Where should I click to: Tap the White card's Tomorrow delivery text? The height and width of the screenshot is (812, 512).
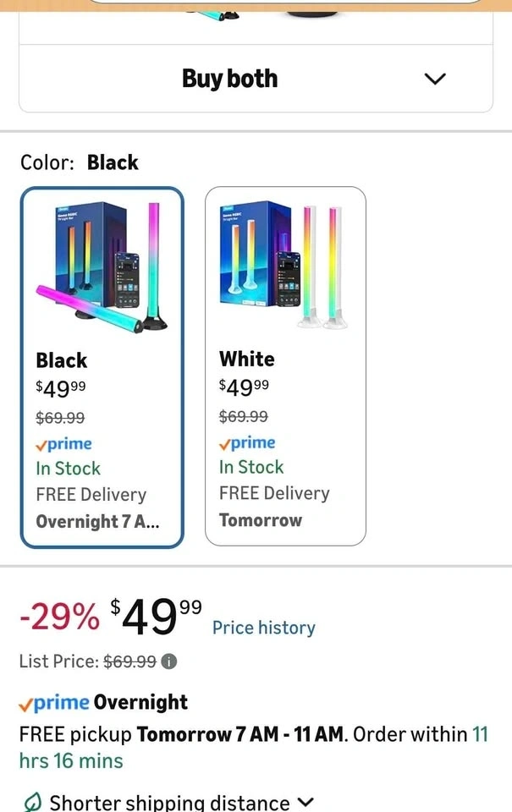coord(260,520)
